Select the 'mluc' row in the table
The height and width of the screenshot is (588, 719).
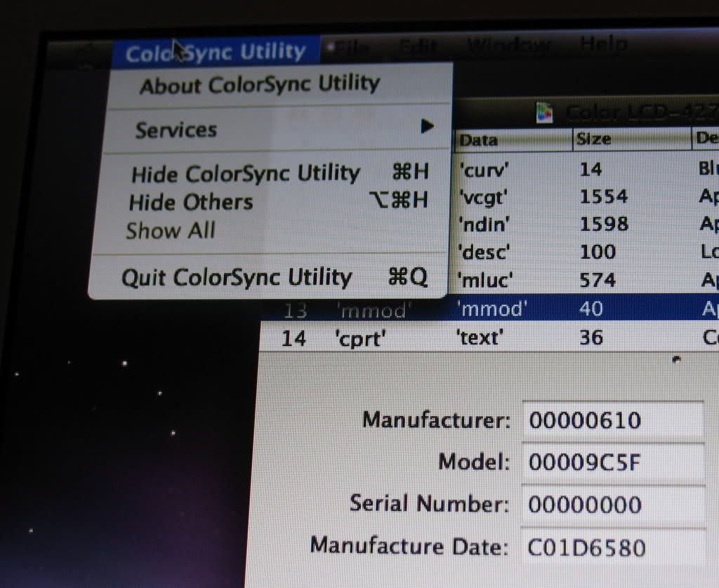tap(585, 280)
